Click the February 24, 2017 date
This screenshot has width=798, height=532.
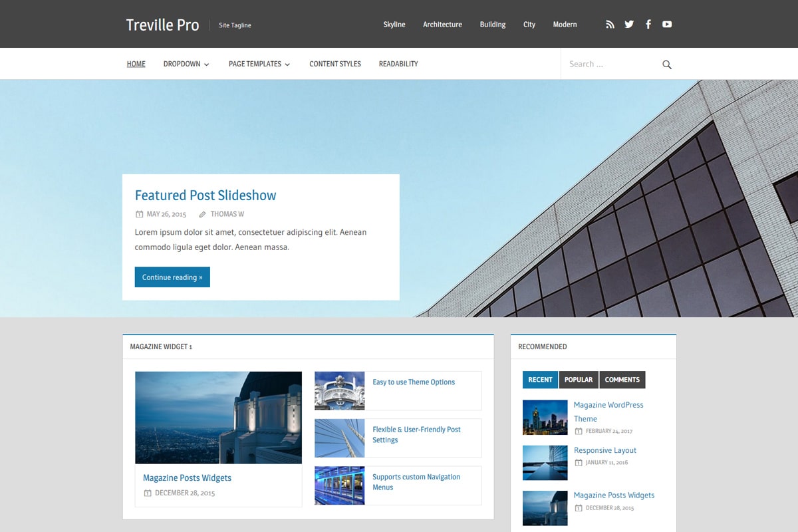pyautogui.click(x=609, y=432)
